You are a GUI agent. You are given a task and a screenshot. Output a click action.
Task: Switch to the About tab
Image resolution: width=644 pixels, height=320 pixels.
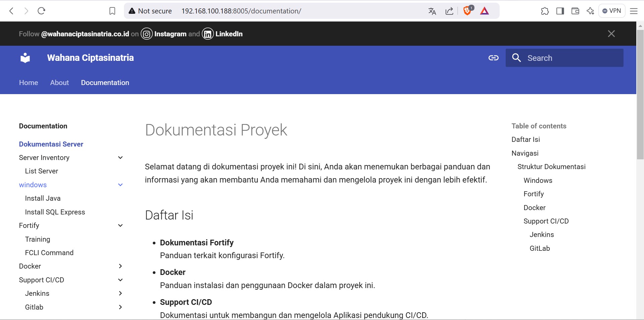(59, 83)
